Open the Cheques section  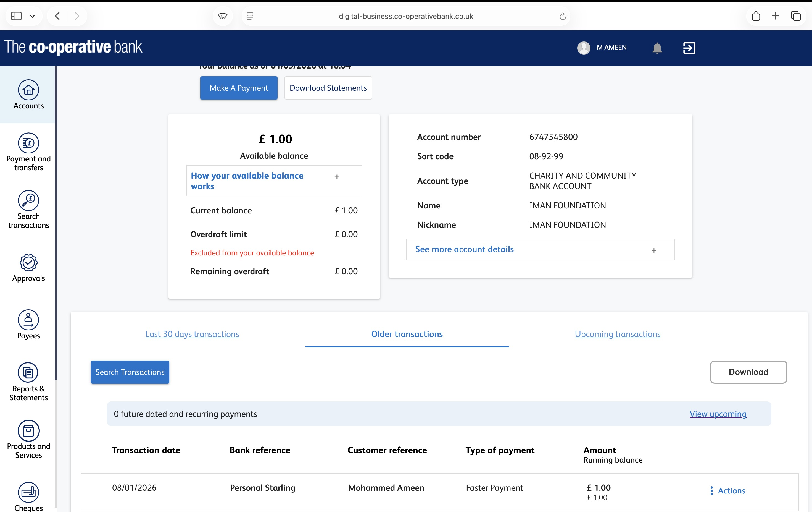tap(28, 497)
